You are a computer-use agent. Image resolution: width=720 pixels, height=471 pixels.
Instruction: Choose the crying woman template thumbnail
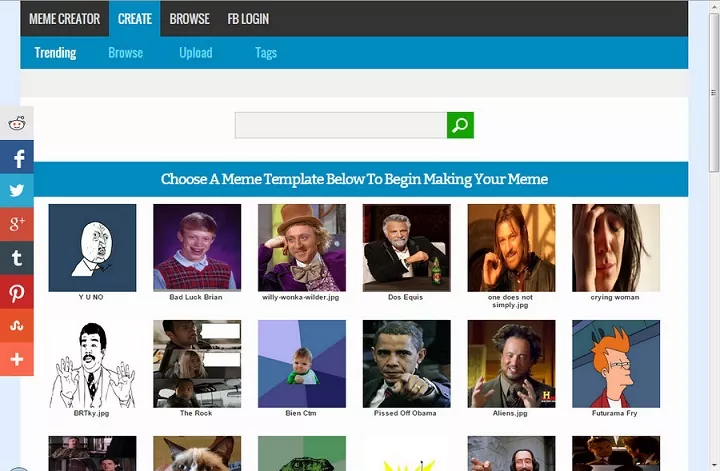tap(616, 248)
